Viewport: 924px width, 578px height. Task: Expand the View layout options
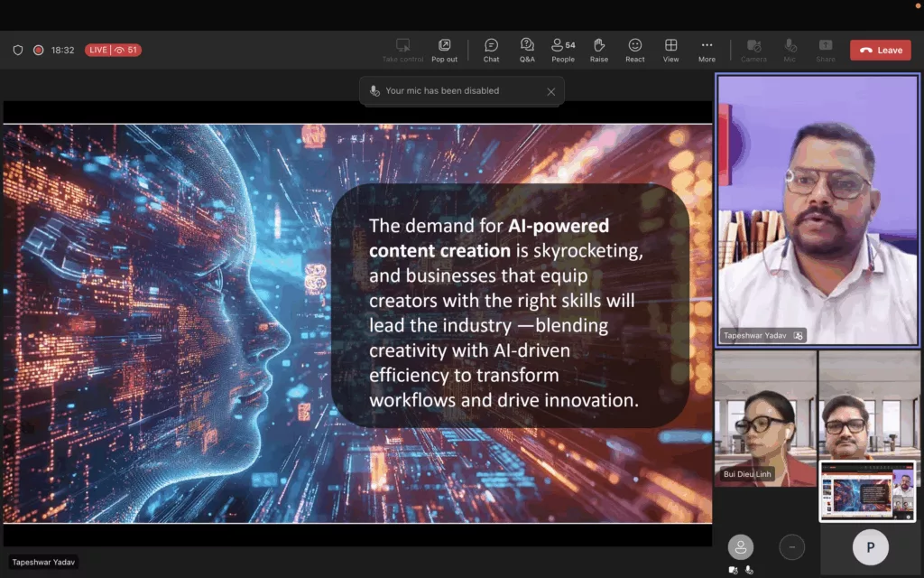671,50
